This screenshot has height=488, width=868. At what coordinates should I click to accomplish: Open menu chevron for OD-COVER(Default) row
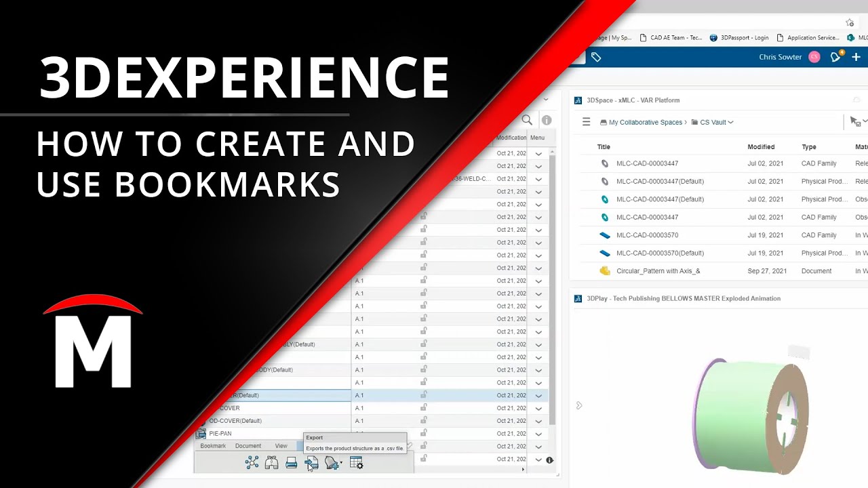coord(538,421)
